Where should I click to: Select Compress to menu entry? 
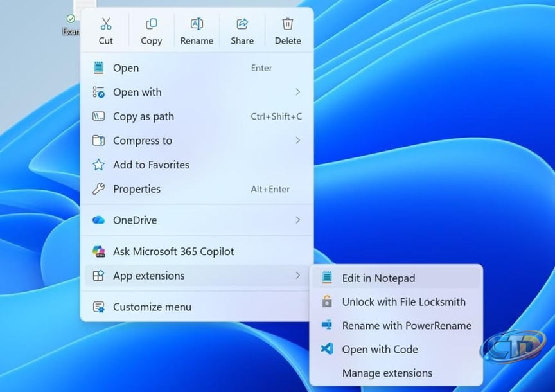[x=197, y=140]
